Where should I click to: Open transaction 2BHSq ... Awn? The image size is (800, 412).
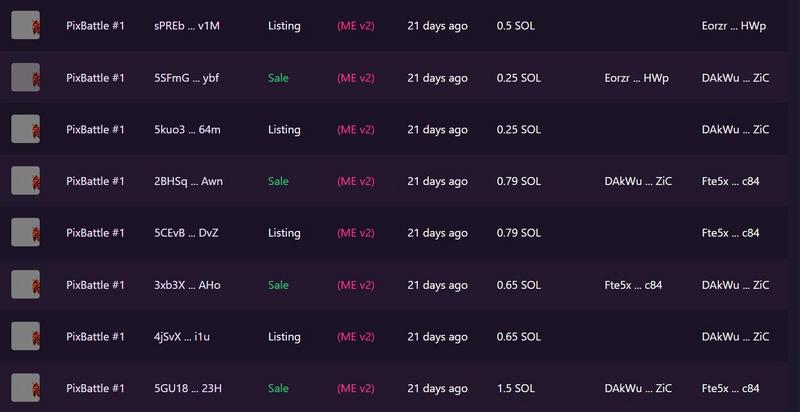[x=188, y=182]
